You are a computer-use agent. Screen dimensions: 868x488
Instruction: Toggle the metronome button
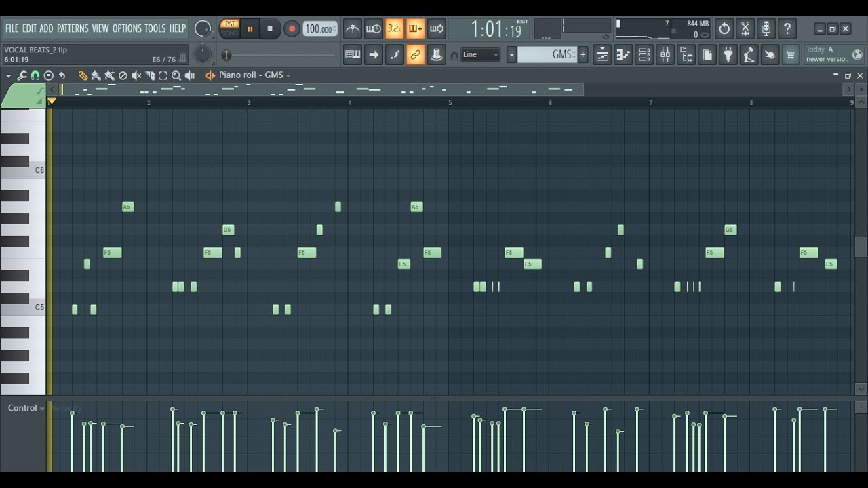(x=353, y=28)
